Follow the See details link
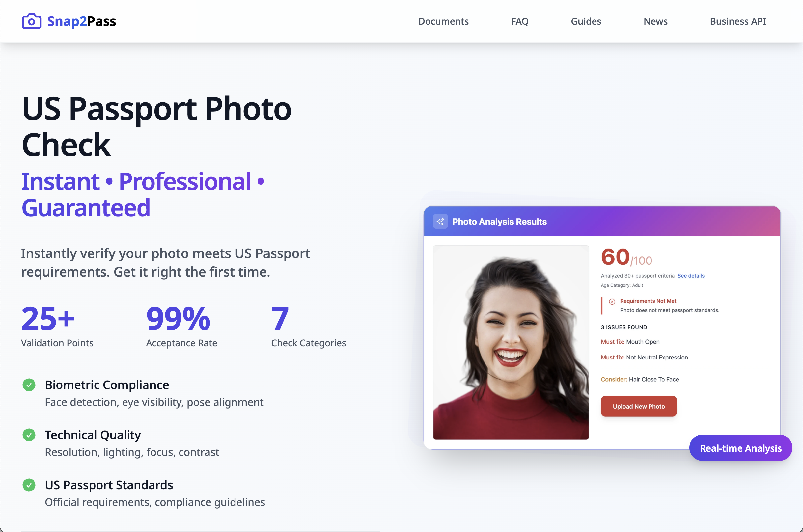 click(x=691, y=276)
